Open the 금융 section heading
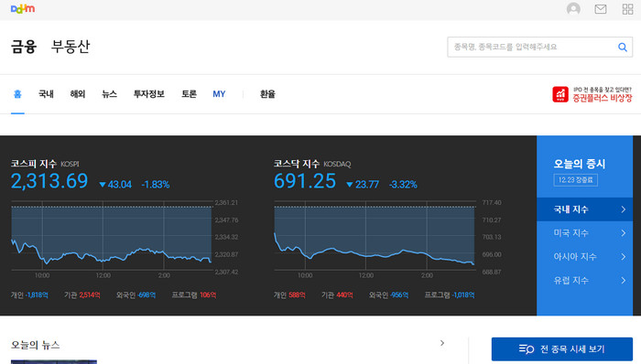641x364 pixels. pos(24,47)
